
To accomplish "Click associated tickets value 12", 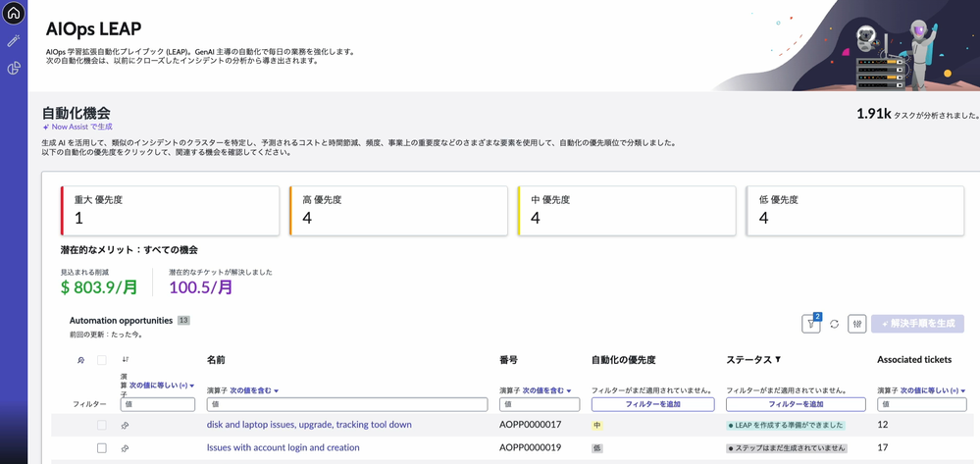I will (x=883, y=425).
